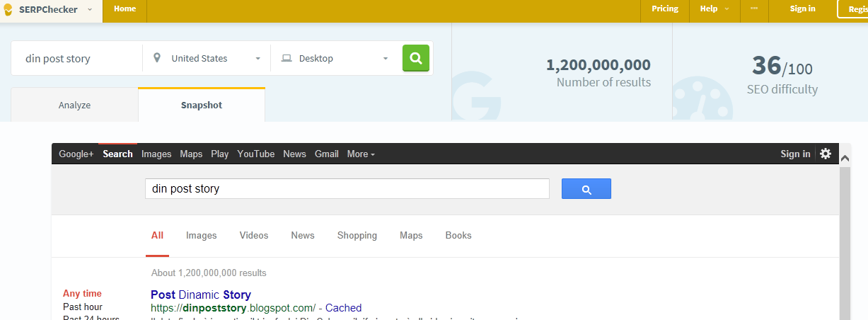868x320 pixels.
Task: Open the Pricing page
Action: coord(664,8)
